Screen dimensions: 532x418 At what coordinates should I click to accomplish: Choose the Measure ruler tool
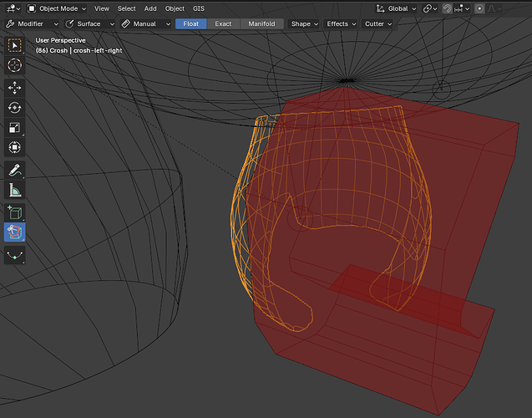click(14, 190)
